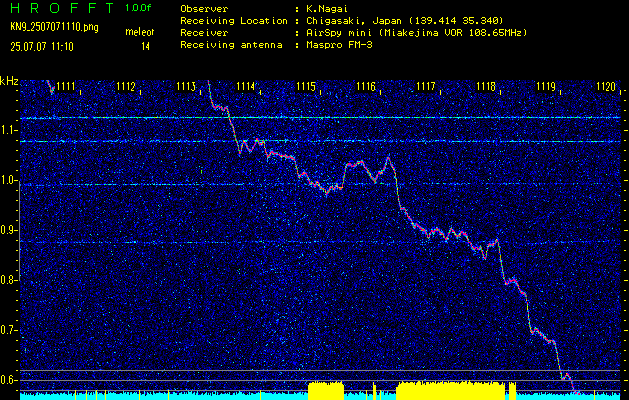Viewport: 629px width, 400px height.
Task: Click the HROFFT program title
Action: click(62, 8)
